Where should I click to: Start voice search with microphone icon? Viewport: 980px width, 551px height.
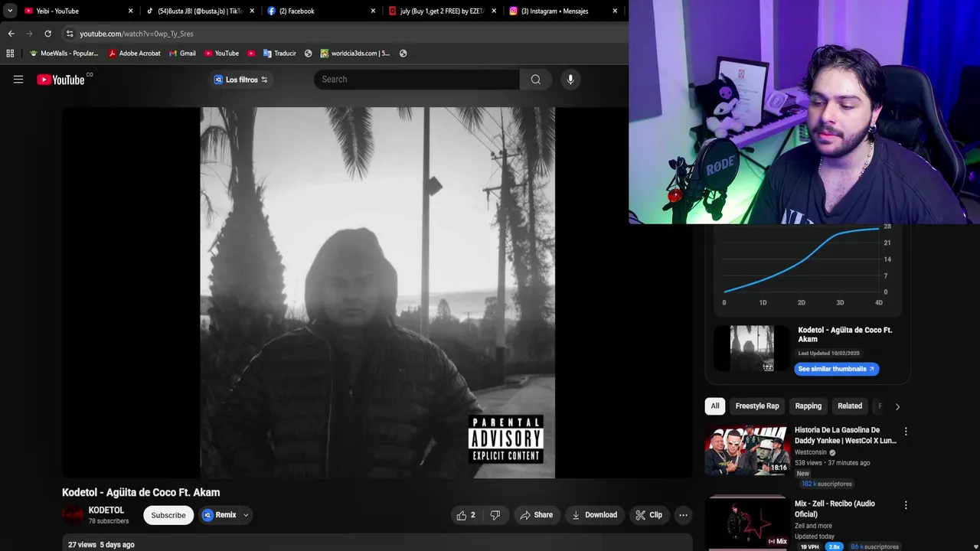pyautogui.click(x=570, y=80)
